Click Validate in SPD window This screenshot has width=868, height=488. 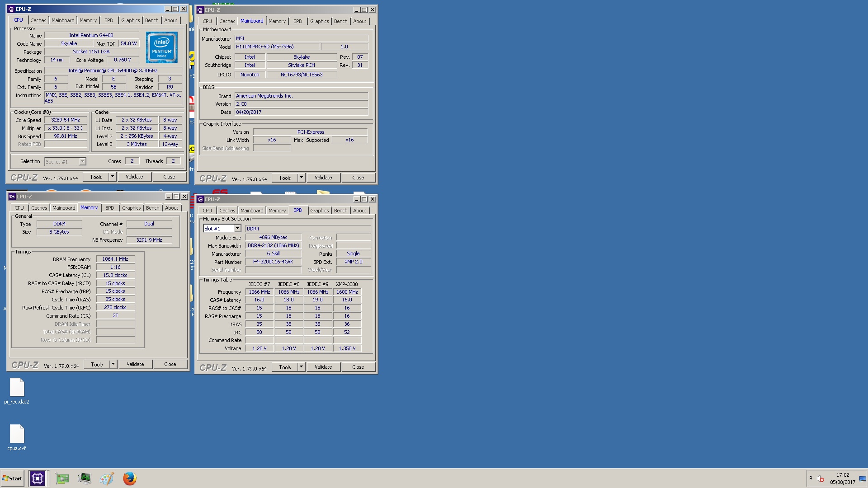pyautogui.click(x=323, y=367)
